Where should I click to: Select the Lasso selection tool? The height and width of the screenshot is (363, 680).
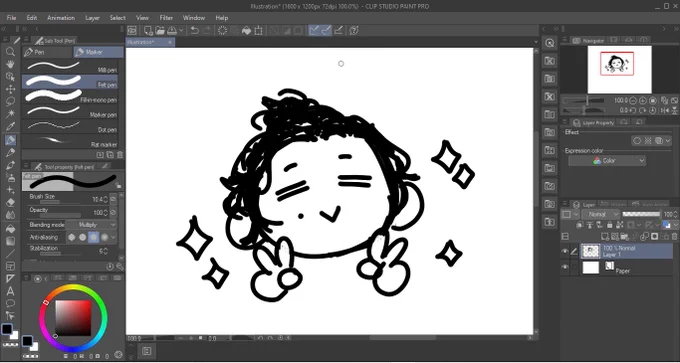tap(10, 101)
